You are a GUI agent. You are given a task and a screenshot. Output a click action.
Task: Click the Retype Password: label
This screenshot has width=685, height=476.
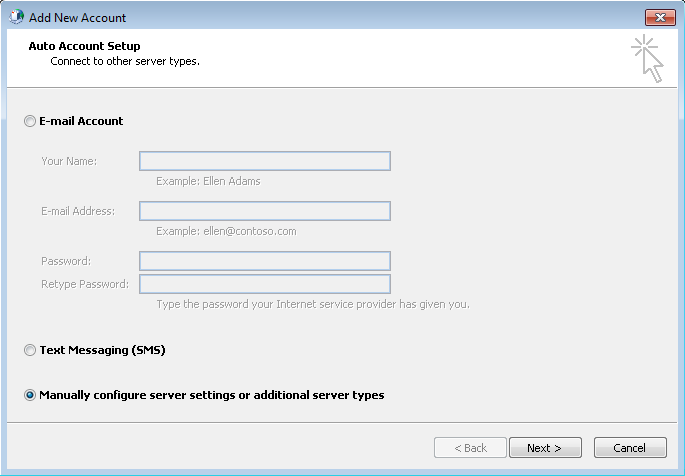(85, 284)
